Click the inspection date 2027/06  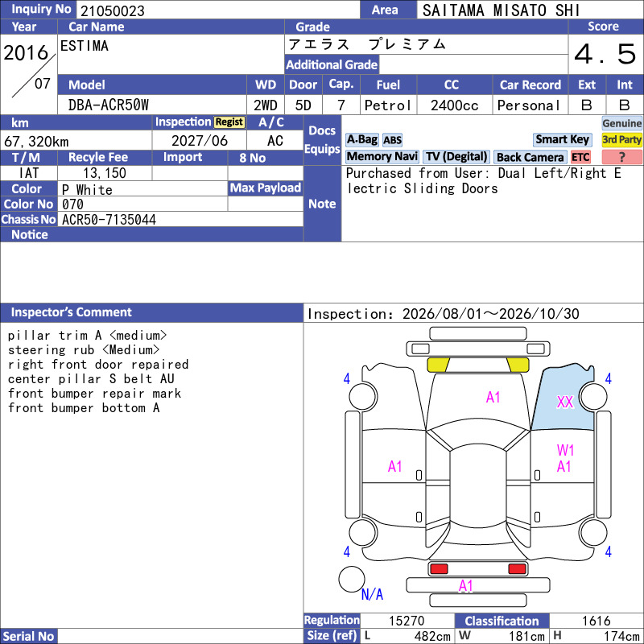point(199,141)
